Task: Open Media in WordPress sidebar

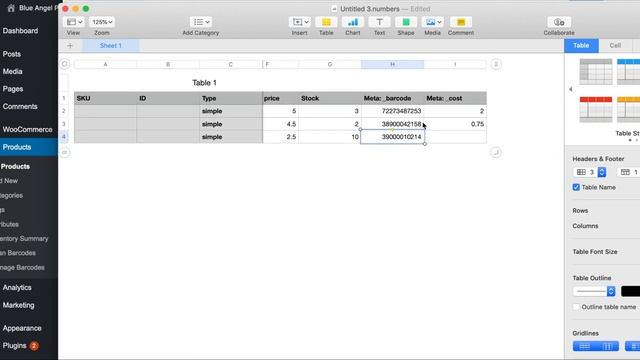Action: point(12,71)
